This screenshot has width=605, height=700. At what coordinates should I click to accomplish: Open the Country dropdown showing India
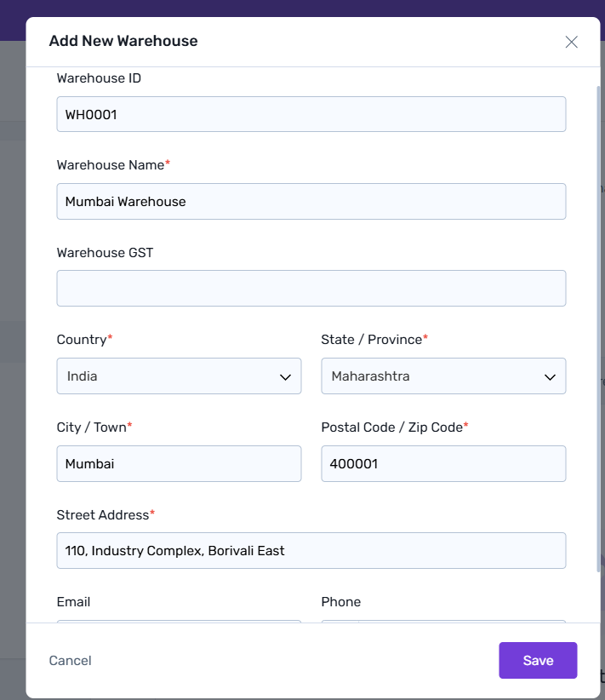(x=179, y=376)
